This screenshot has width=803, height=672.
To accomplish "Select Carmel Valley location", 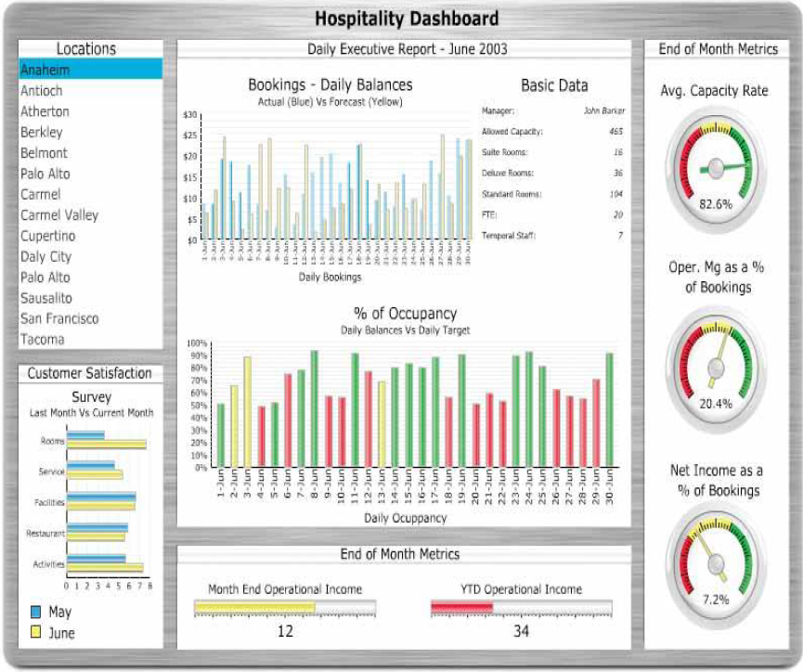I will click(59, 215).
